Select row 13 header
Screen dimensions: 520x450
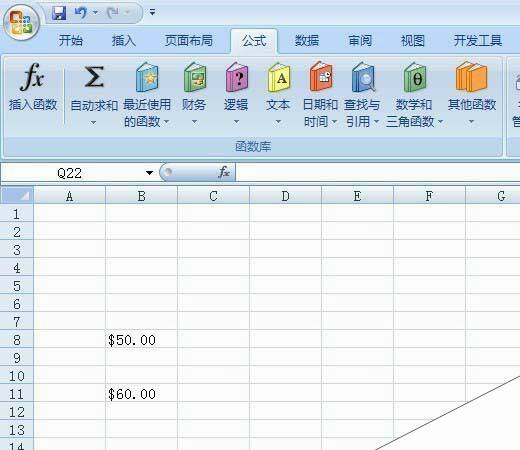[x=17, y=430]
